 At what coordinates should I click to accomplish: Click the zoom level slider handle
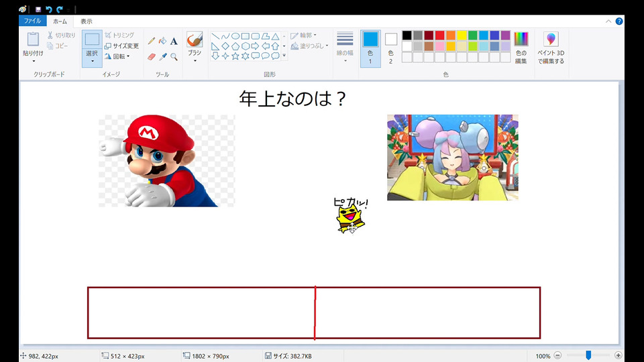[588, 355]
